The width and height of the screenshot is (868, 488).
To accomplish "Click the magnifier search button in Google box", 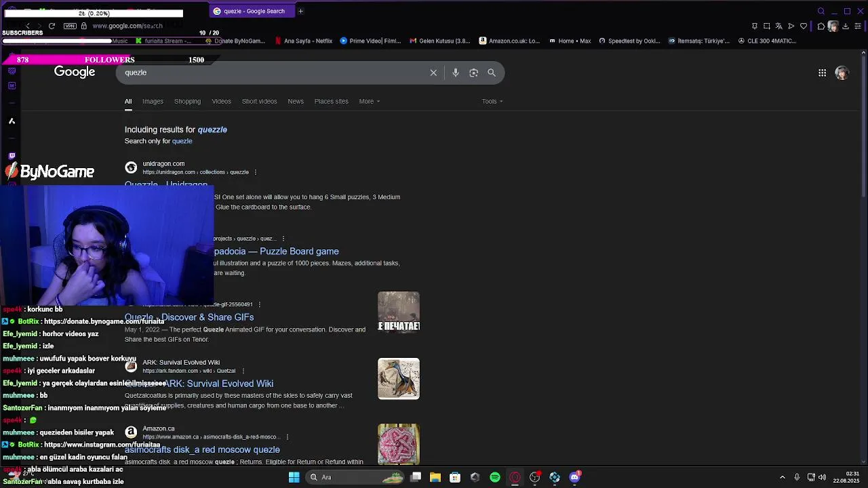I will pos(492,73).
